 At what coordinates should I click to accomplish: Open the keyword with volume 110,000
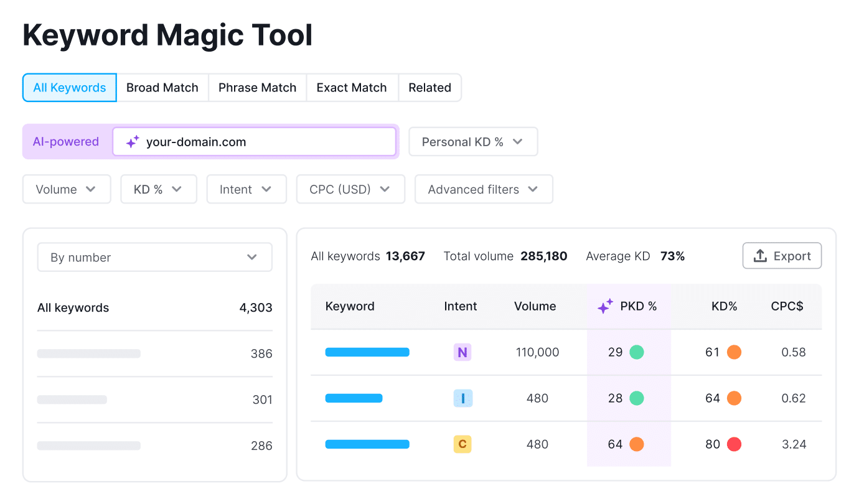pos(367,352)
